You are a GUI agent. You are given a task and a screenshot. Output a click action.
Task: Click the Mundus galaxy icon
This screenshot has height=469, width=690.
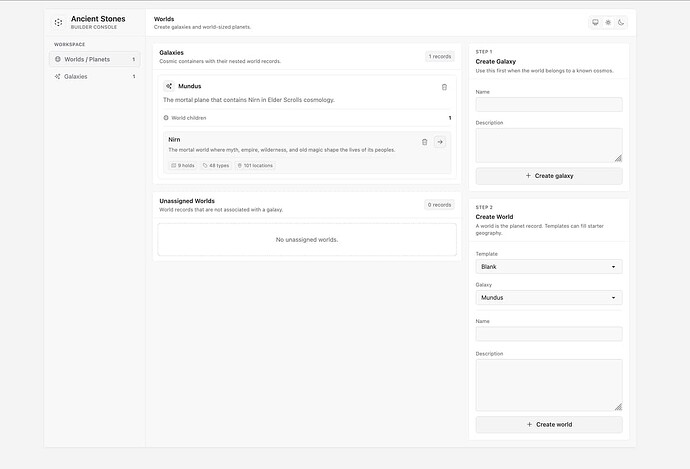click(x=169, y=86)
